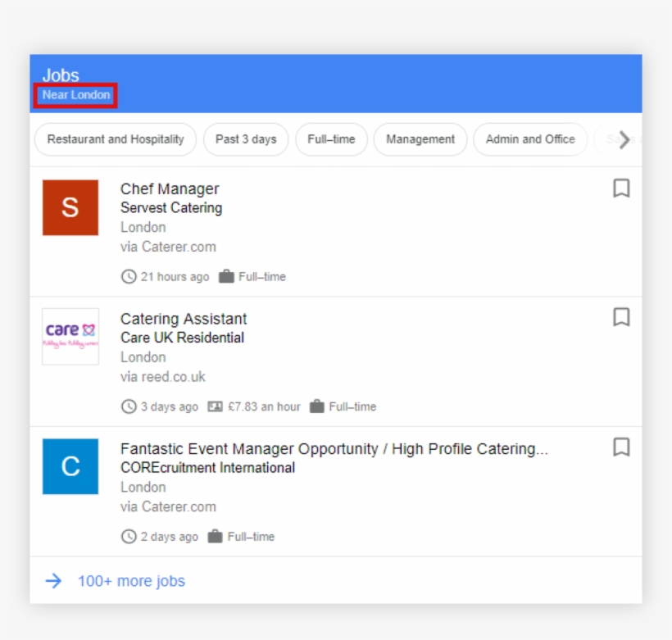
Task: Click the briefcase icon for Chef Manager Full-time
Action: point(227,277)
